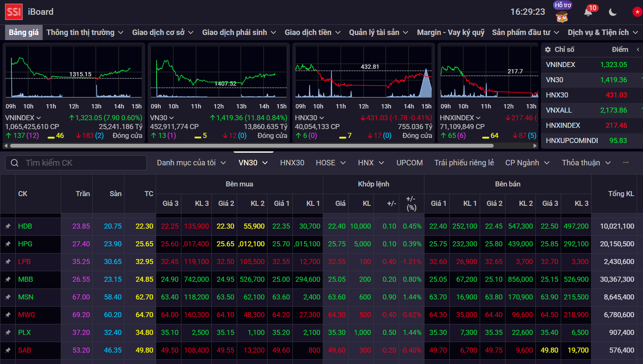Click the Vietnam flag language icon
643x364 pixels.
point(638,12)
